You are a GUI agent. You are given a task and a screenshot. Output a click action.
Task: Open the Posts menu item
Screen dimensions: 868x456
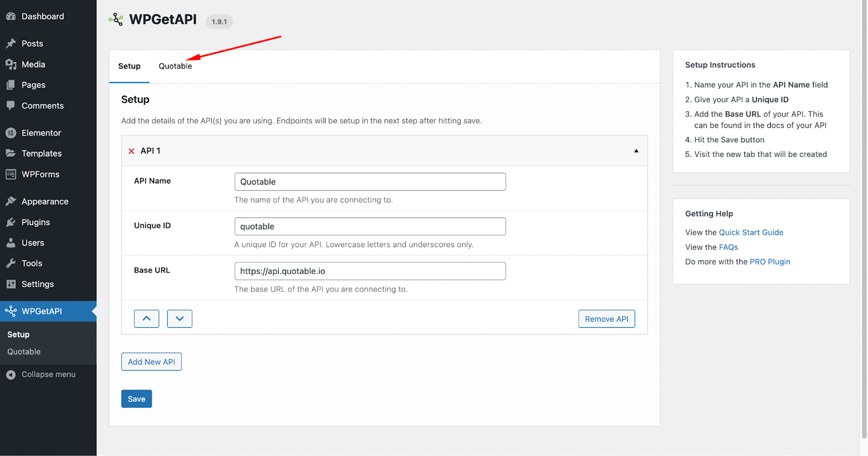point(33,43)
